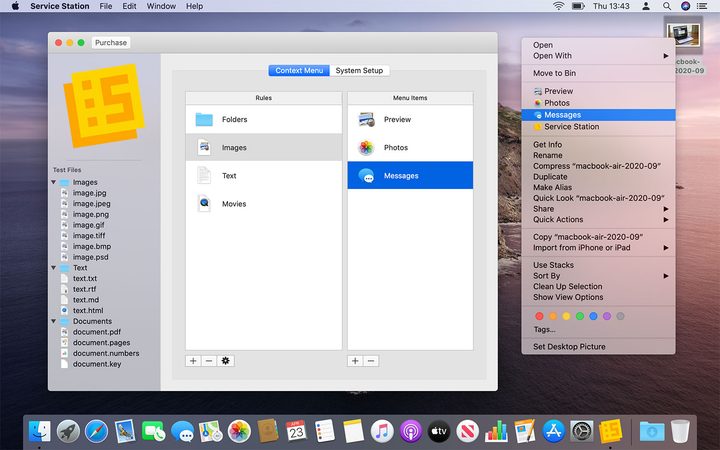Select the Movies rule

pyautogui.click(x=264, y=204)
